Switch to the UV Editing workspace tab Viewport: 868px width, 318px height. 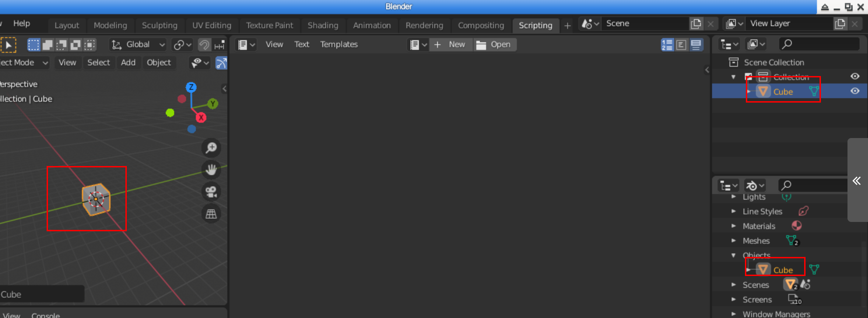pyautogui.click(x=212, y=25)
